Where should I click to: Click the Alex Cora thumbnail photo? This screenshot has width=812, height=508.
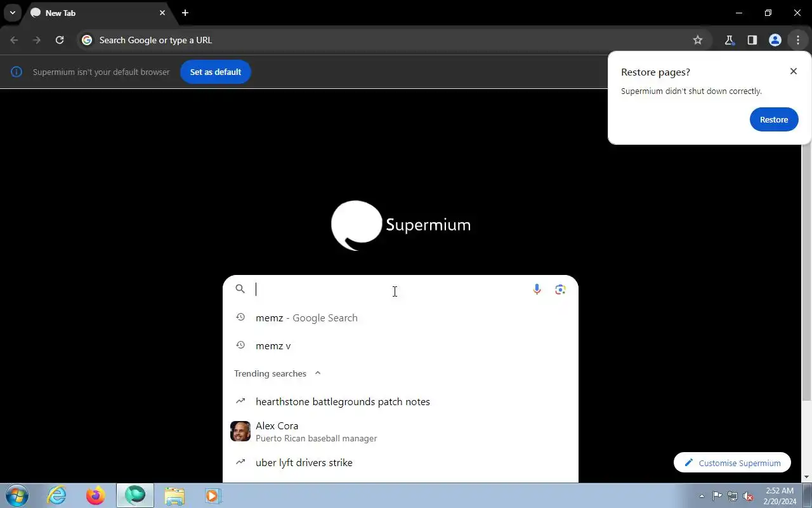coord(240,431)
